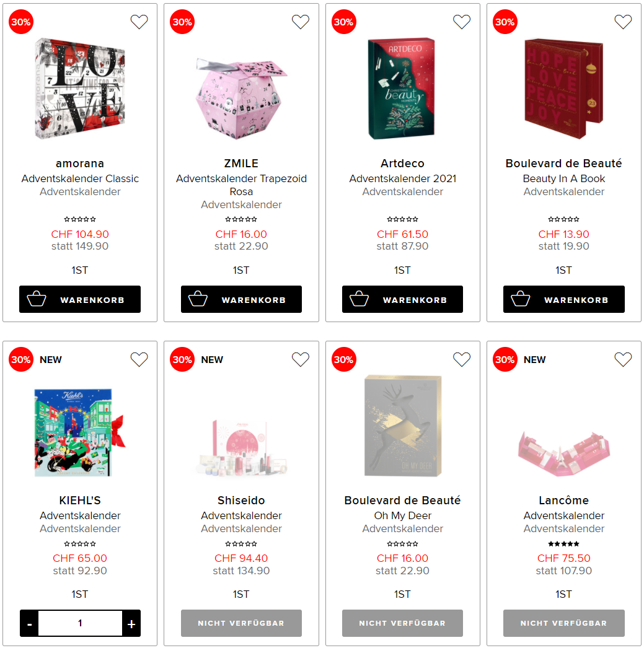The width and height of the screenshot is (644, 648).
Task: Click heart icon on Beauty In A Book
Action: pyautogui.click(x=623, y=22)
